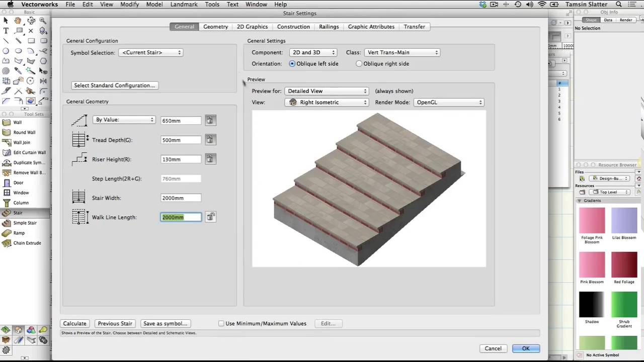Select the Duplicate Symbol tool in Tool Sets
This screenshot has width=644, height=362.
click(x=25, y=162)
